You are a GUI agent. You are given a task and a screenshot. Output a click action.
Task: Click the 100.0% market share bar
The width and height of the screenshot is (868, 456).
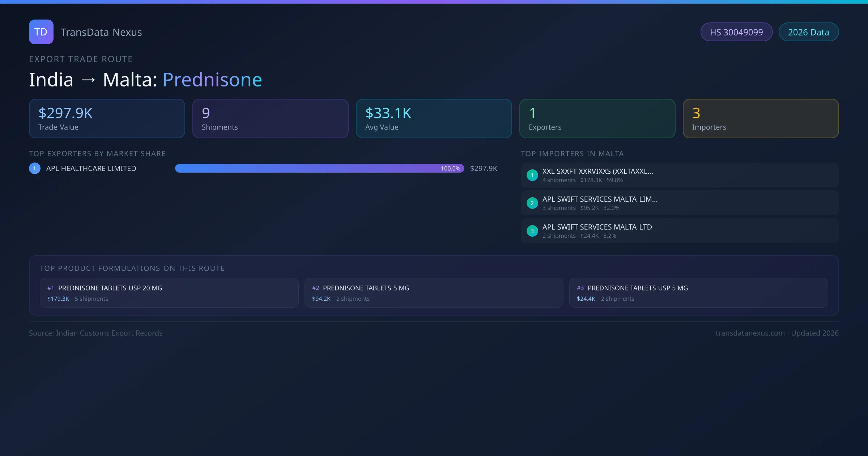coord(319,168)
